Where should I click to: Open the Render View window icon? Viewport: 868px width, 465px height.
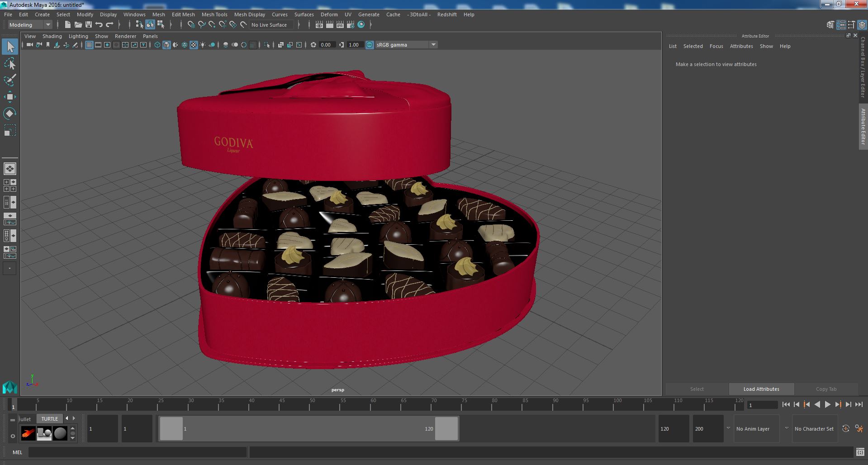[319, 25]
